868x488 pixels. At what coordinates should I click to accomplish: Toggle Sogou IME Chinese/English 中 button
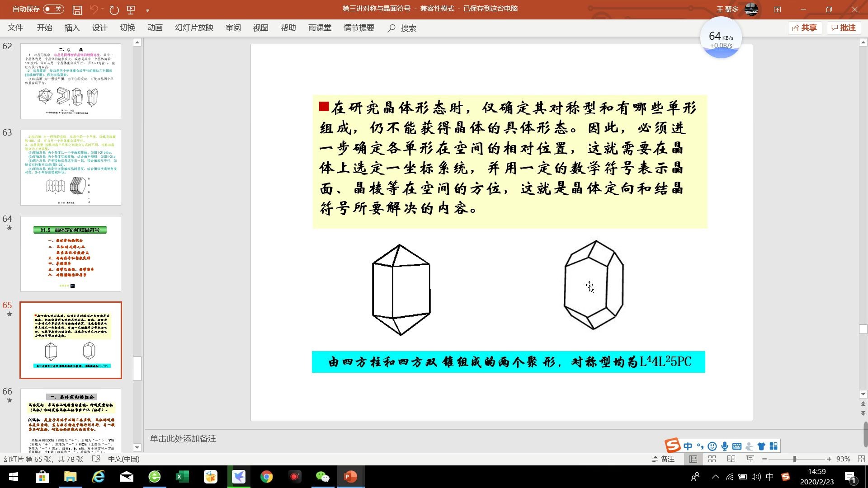tap(688, 446)
